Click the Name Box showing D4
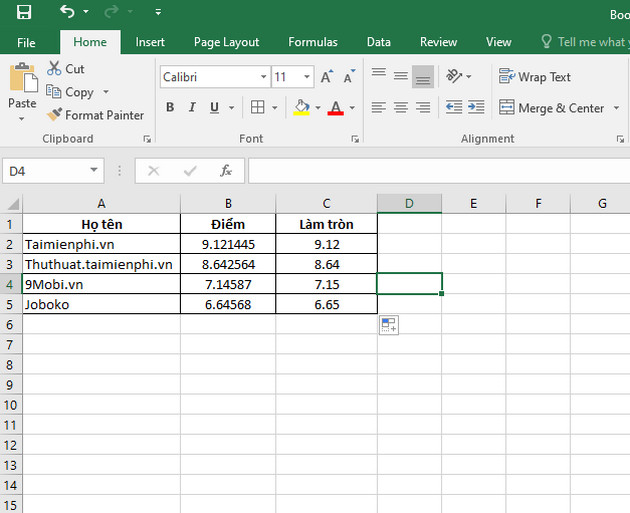This screenshot has height=513, width=630. [45, 171]
